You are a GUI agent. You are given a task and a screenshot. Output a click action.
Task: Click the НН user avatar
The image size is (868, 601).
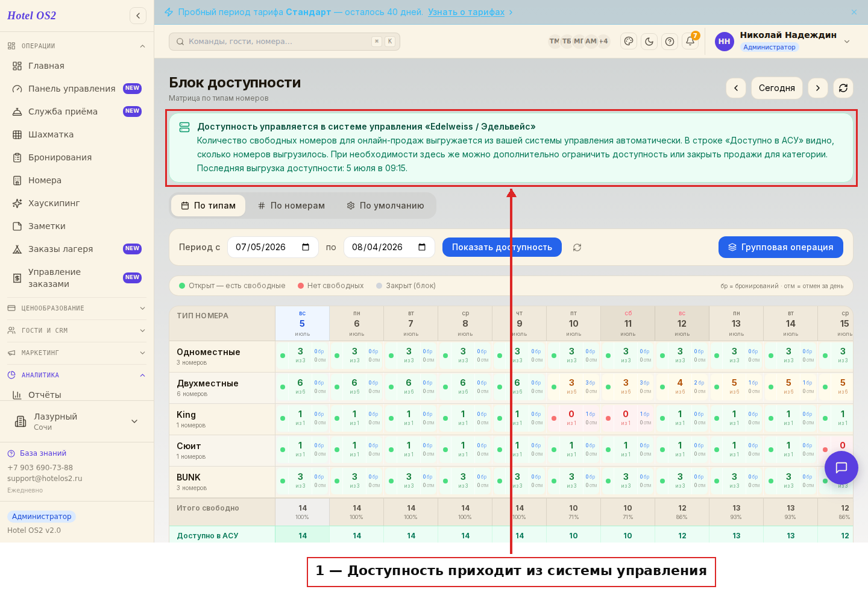[x=725, y=42]
